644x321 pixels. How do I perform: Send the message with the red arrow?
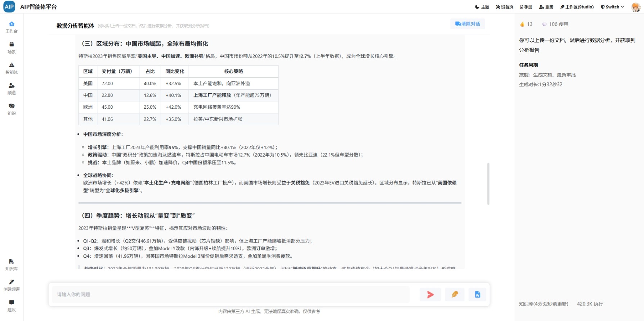430,295
